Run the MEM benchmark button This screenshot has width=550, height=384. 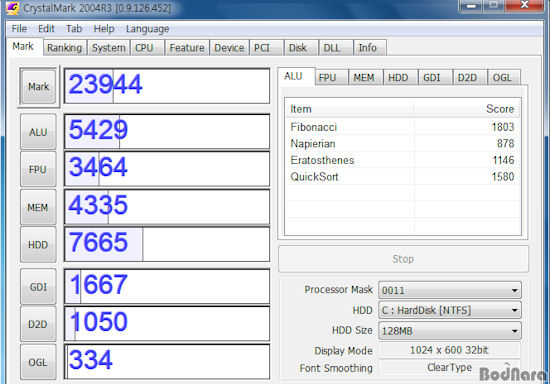coord(38,207)
